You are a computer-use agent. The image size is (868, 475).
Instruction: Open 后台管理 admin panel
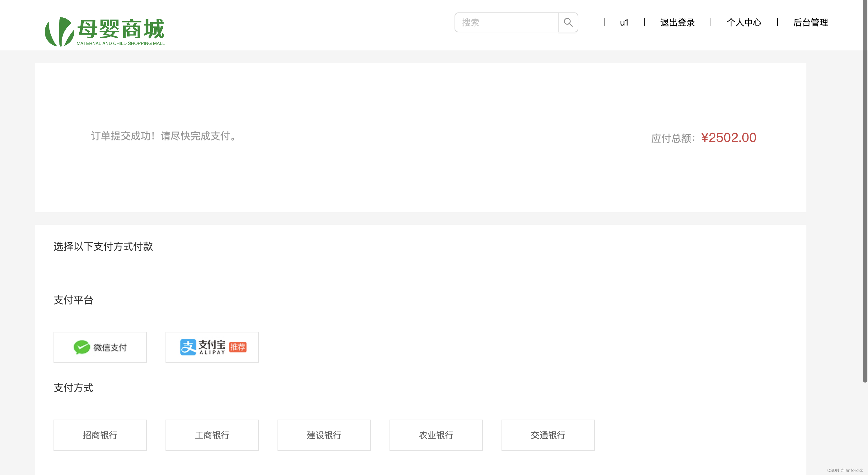(x=810, y=23)
